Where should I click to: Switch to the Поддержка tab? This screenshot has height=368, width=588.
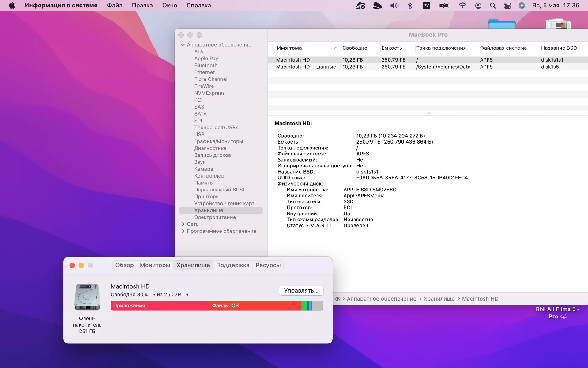[x=233, y=265]
